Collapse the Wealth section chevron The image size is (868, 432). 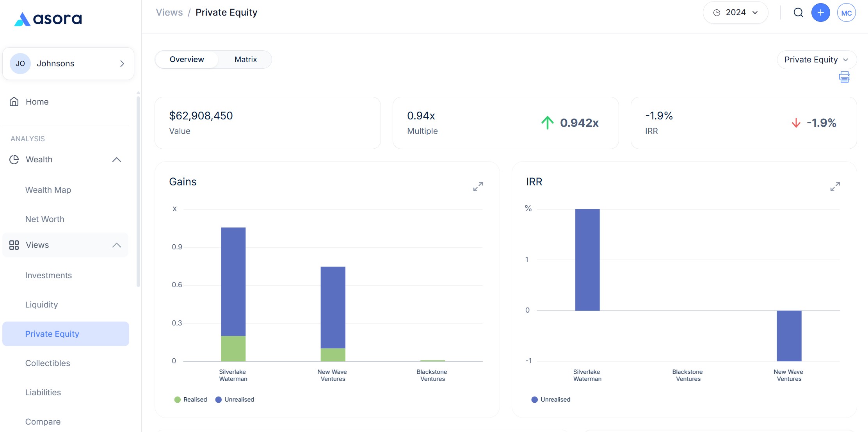pyautogui.click(x=116, y=160)
